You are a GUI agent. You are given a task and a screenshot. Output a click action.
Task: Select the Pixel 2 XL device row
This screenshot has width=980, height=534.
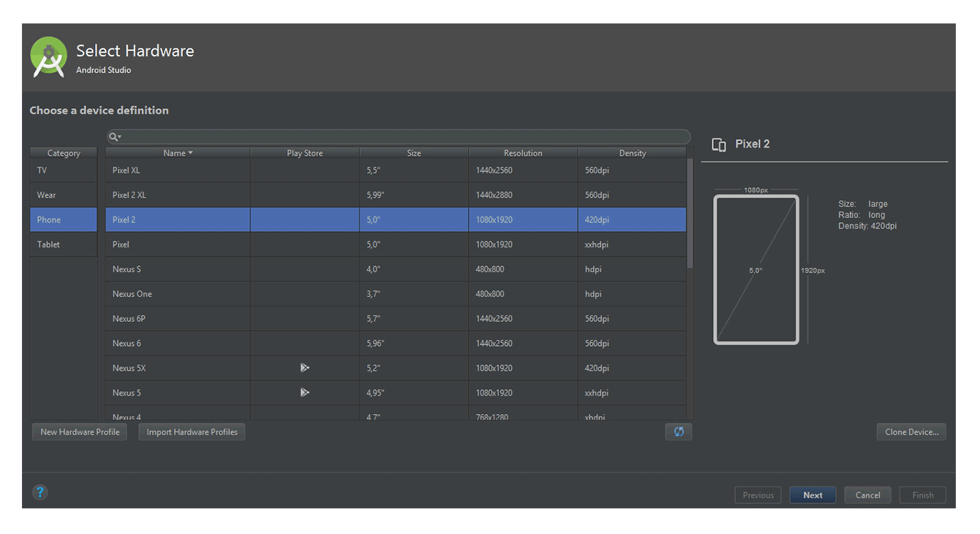tap(396, 195)
